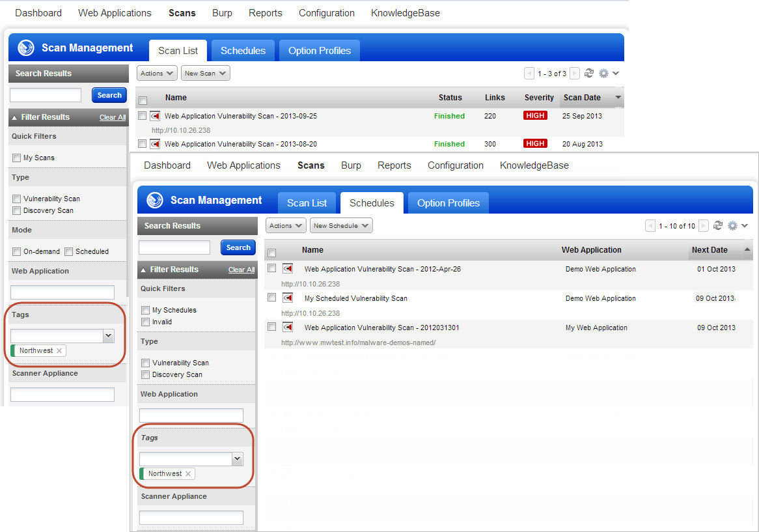The image size is (759, 532).
Task: Check Vulnerability Scan type in the front Schedules window
Action: [x=146, y=363]
